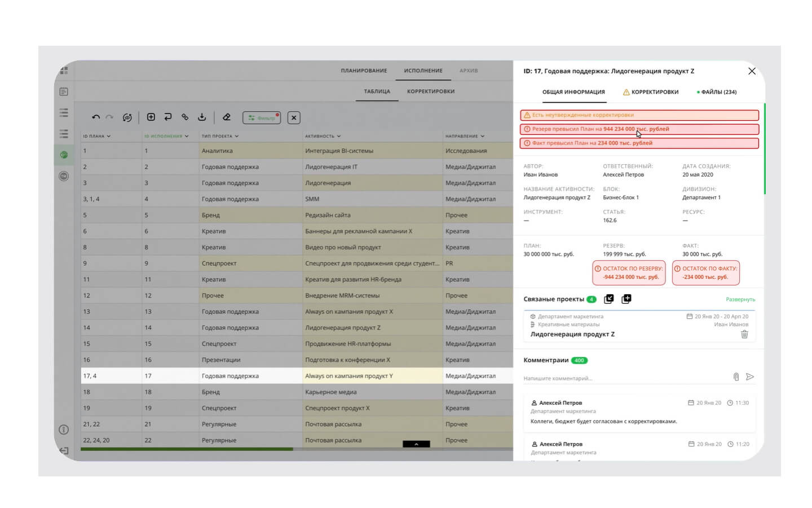Click the comment input field
The width and height of the screenshot is (812, 508).
(625, 378)
